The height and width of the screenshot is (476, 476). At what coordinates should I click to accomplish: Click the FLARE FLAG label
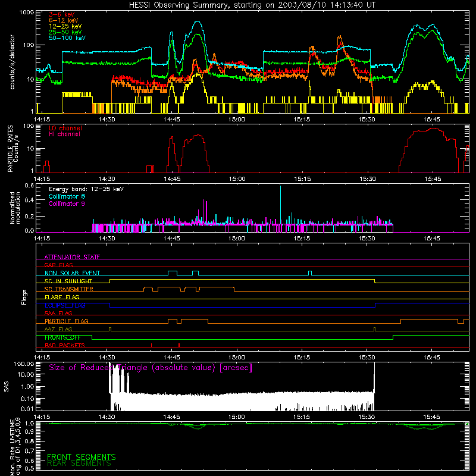(62, 297)
